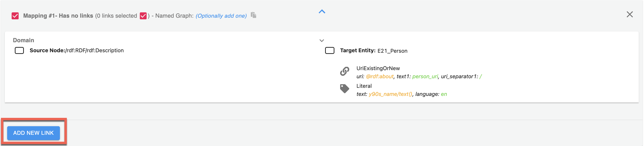The image size is (644, 146).
Task: Expand the Domain section down chevron
Action: click(322, 41)
